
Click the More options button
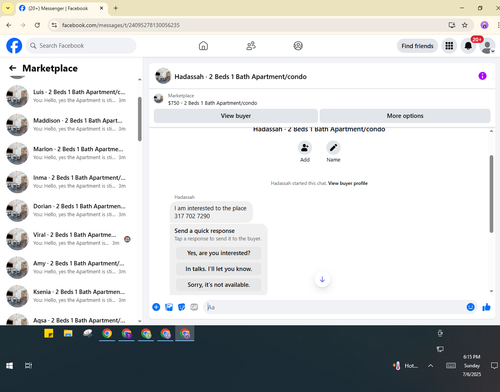[x=405, y=116]
